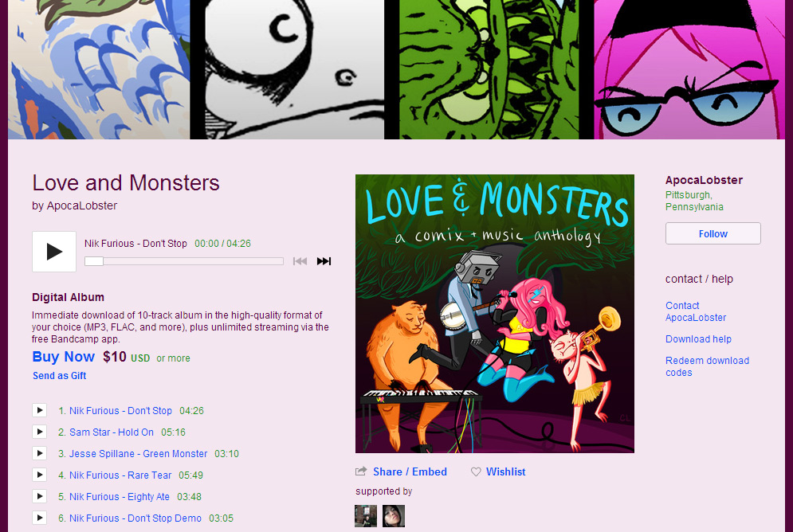Click the heart Wishlist icon
The height and width of the screenshot is (532, 793).
[x=476, y=472]
